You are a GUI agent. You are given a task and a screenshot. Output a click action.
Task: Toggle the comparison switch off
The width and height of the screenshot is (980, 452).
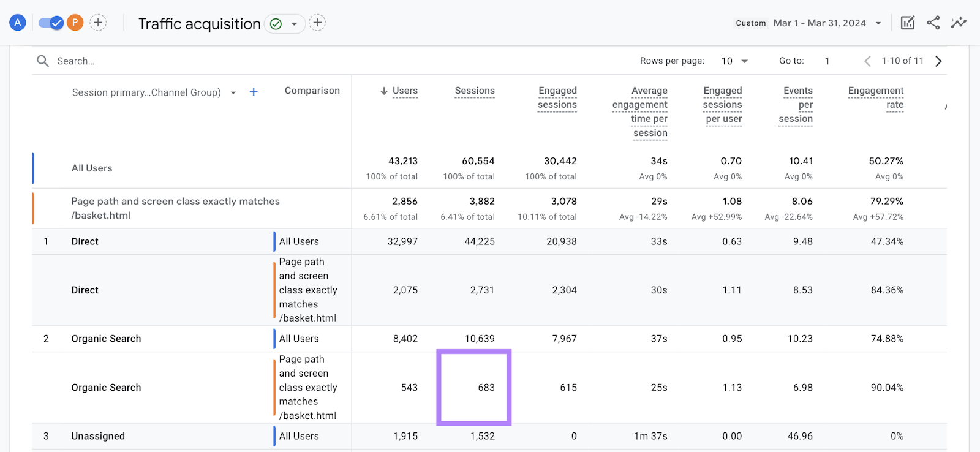51,23
